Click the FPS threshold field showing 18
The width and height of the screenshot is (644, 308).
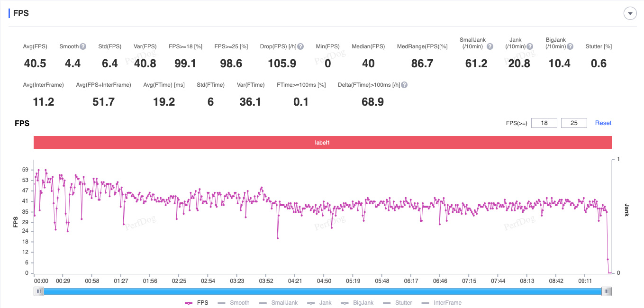click(544, 123)
